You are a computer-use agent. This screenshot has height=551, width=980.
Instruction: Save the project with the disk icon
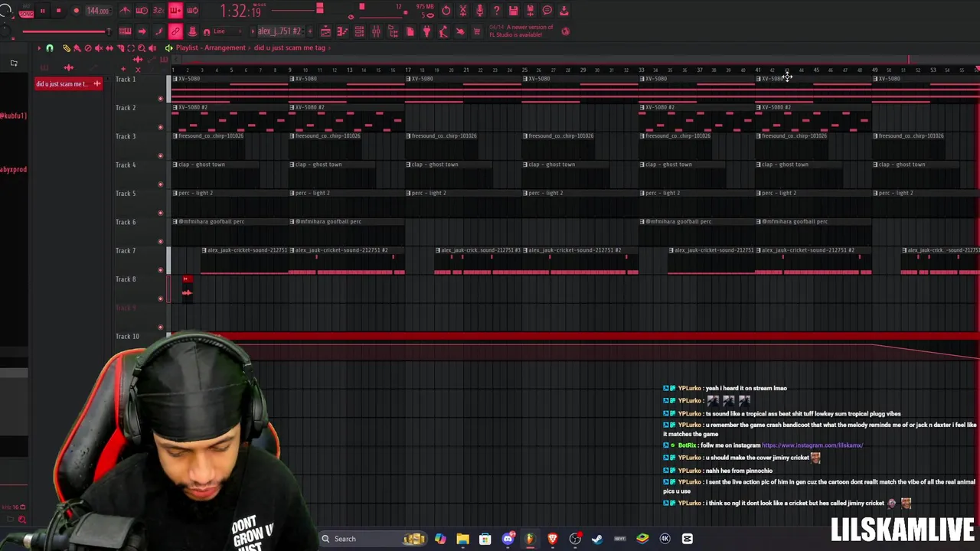click(513, 11)
